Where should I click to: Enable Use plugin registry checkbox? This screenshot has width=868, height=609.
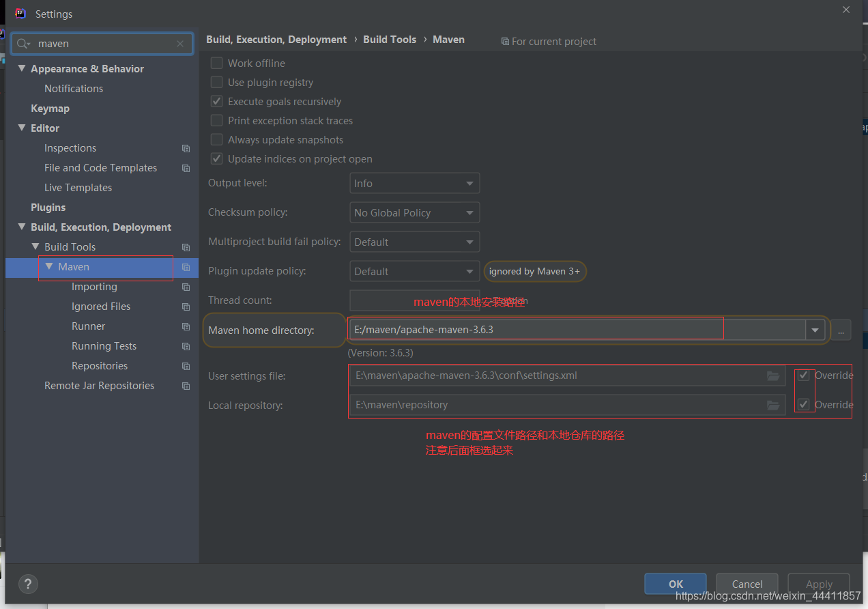(216, 82)
